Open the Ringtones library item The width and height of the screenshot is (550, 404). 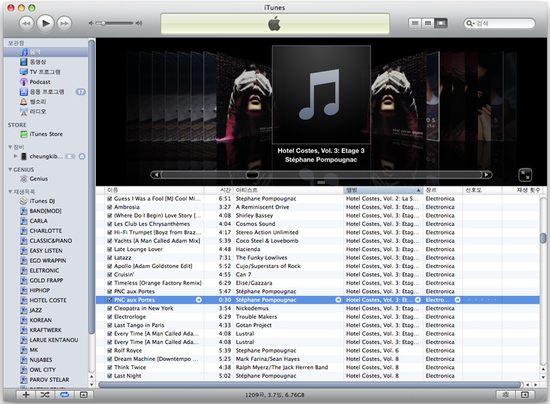[46, 101]
